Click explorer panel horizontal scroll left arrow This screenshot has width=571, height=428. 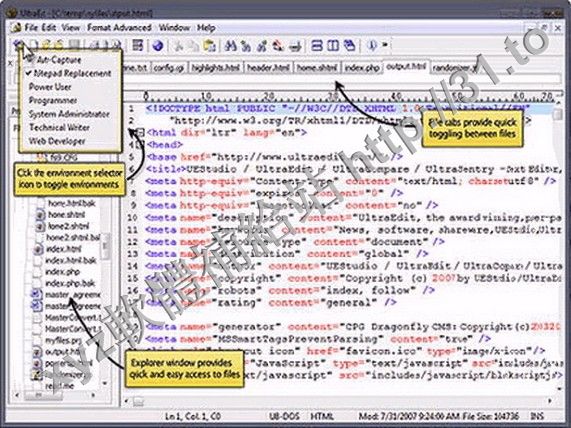16,395
